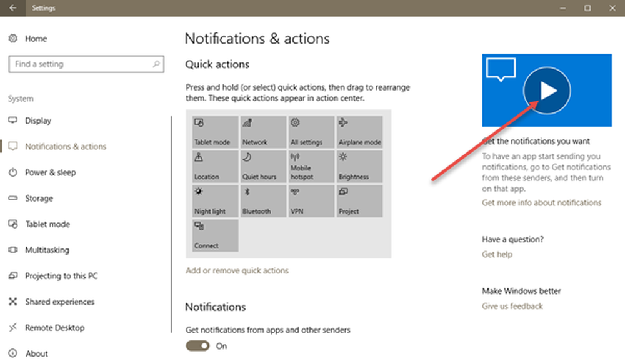The height and width of the screenshot is (364, 625).
Task: Open Multitasking settings
Action: (39, 250)
